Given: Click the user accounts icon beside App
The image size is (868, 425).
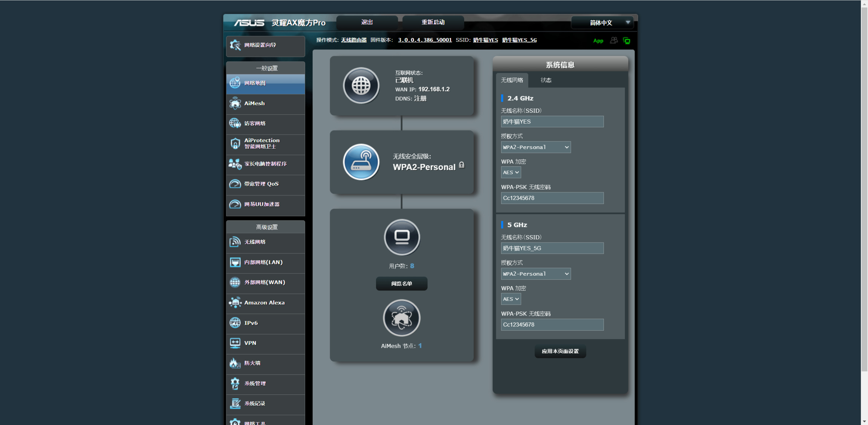Looking at the screenshot, I should 614,40.
